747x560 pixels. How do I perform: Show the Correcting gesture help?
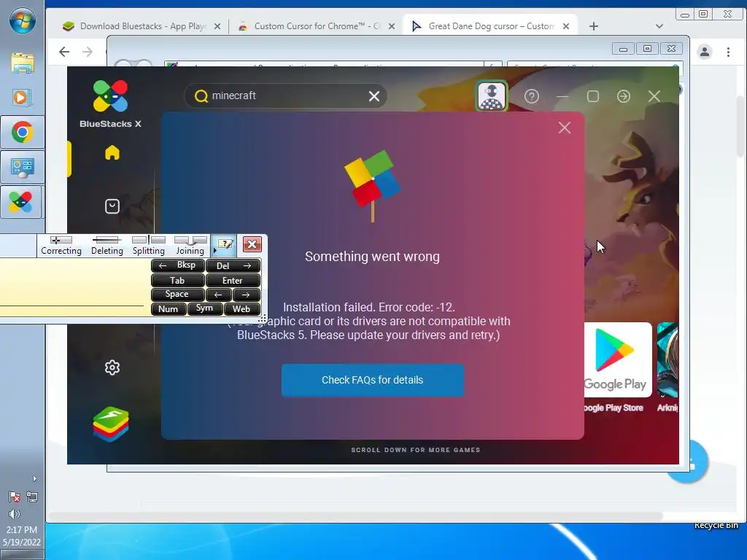[61, 246]
